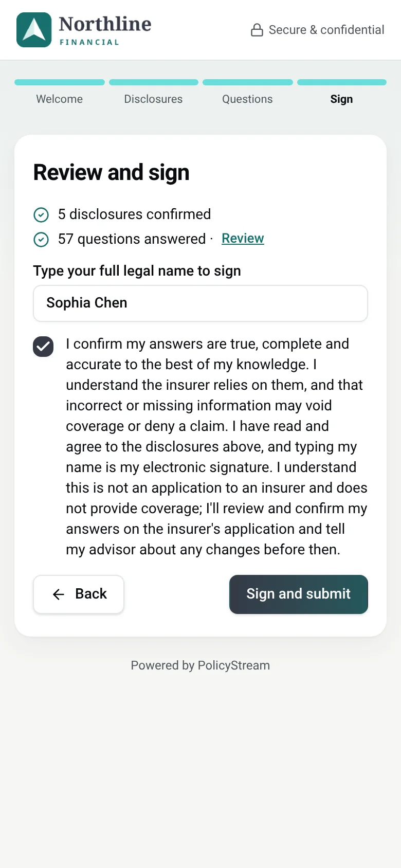Viewport: 401px width, 868px height.
Task: Click Sign and submit button
Action: coord(299,594)
